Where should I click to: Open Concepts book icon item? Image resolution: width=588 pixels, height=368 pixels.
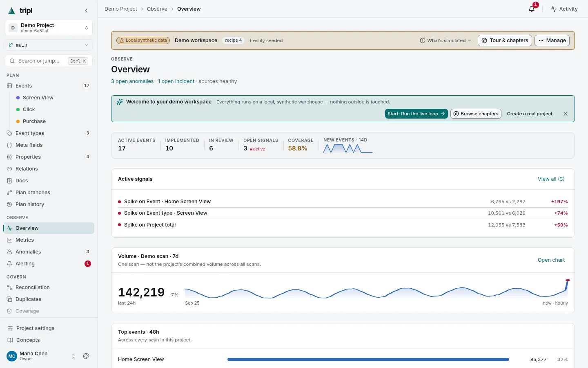(x=49, y=340)
